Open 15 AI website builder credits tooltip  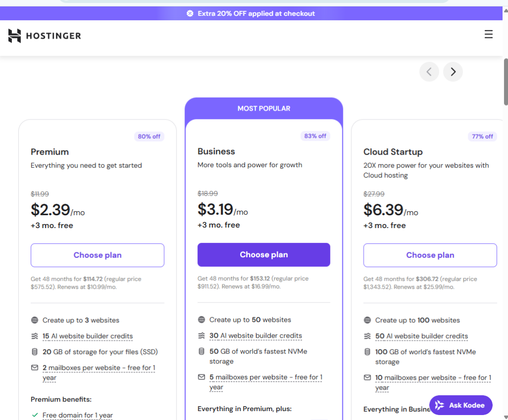tap(87, 336)
